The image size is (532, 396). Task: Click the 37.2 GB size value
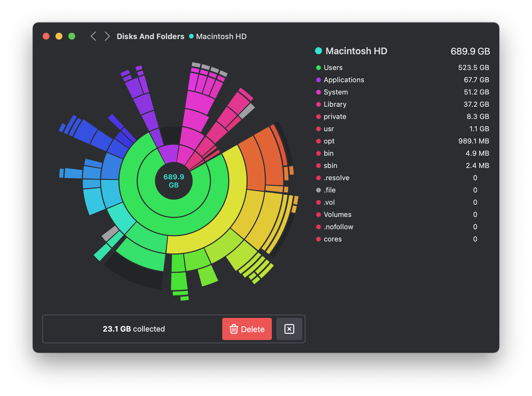point(476,104)
